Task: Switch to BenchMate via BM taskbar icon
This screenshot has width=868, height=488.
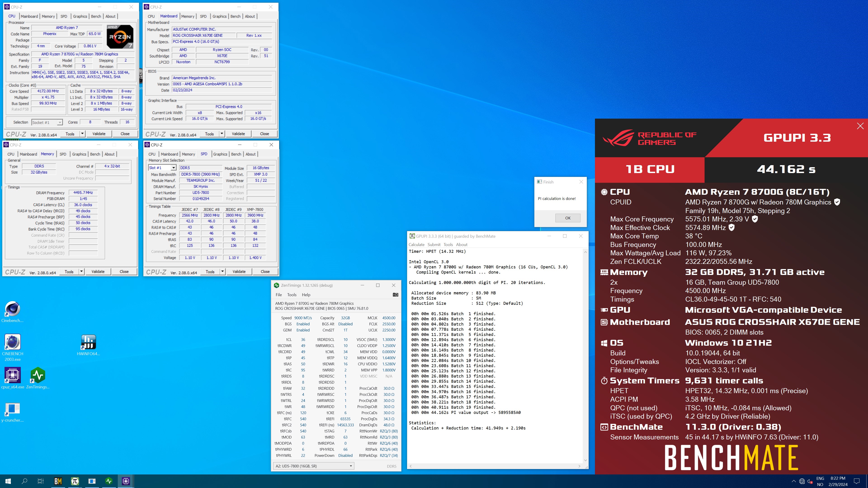Action: [x=58, y=481]
